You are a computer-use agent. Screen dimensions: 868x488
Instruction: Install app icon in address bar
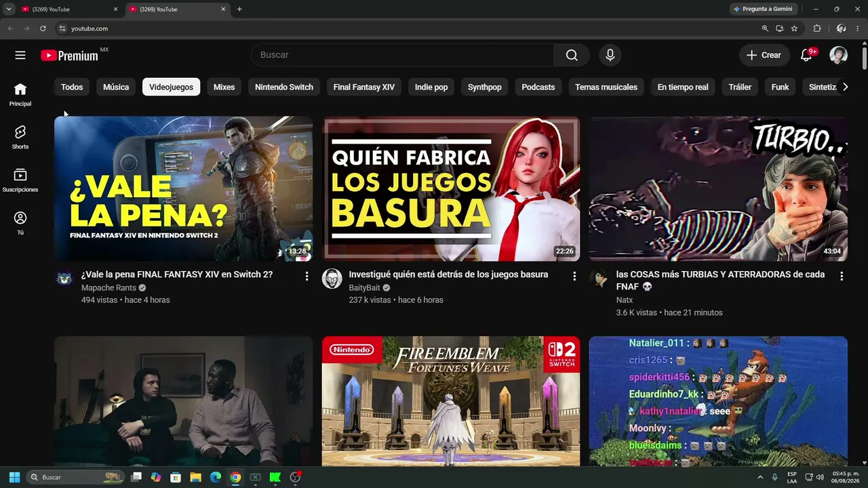780,28
